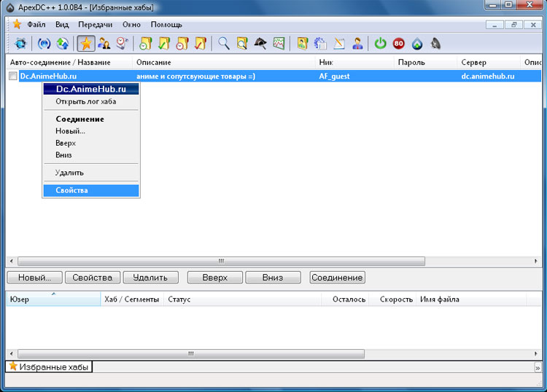Click star icon beside Файл menu

16,24
